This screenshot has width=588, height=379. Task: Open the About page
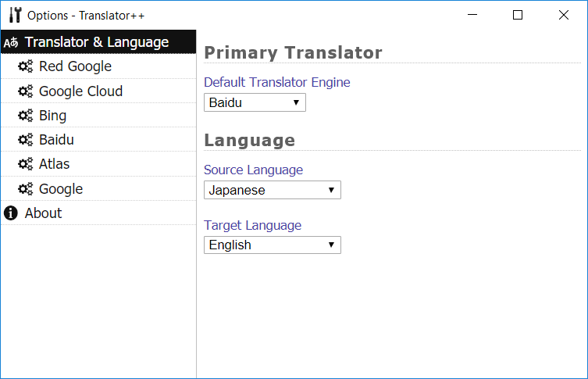[43, 213]
